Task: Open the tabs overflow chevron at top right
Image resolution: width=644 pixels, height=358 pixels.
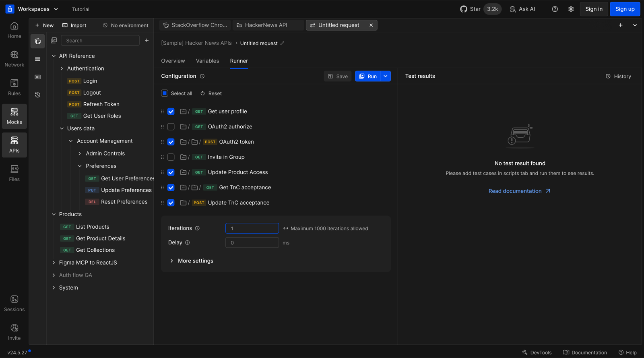Action: coord(635,25)
